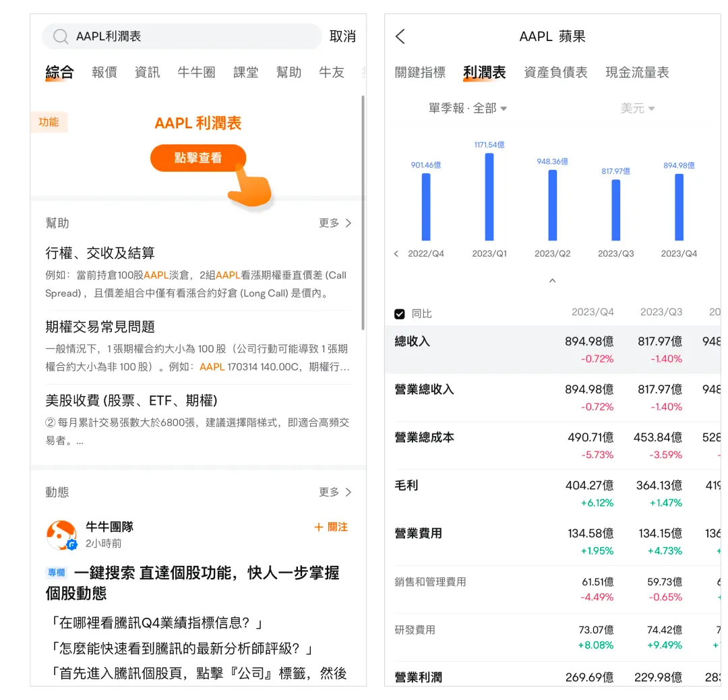Collapse the chart with the up caret
Image resolution: width=728 pixels, height=700 pixels.
click(x=552, y=280)
